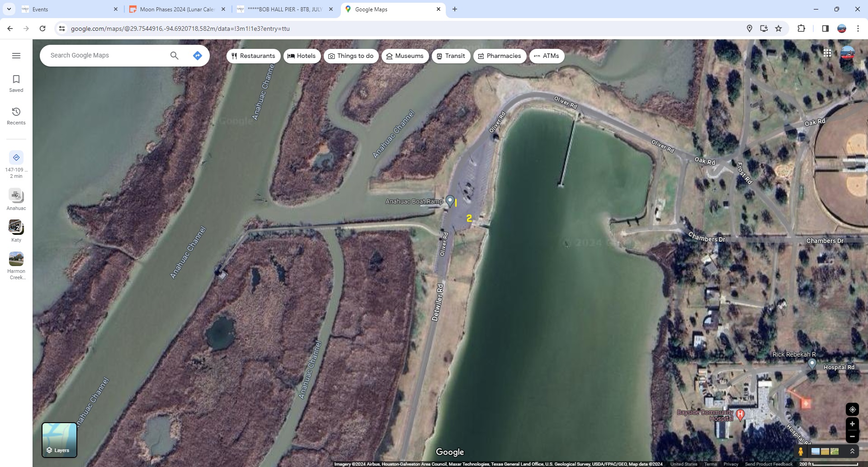868x467 pixels.
Task: Filter map by Restaurants
Action: click(x=253, y=56)
